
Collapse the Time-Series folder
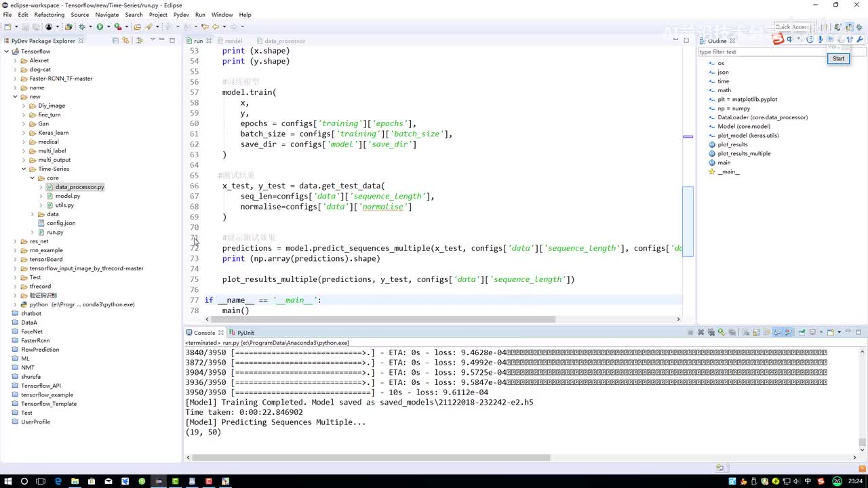pyautogui.click(x=24, y=169)
